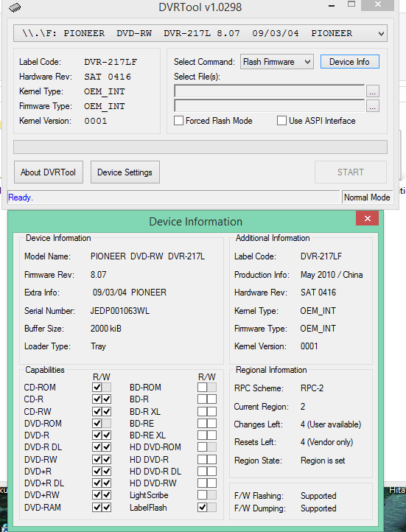This screenshot has width=406, height=532.
Task: Maximize the DVRTool window
Action: (x=351, y=4)
